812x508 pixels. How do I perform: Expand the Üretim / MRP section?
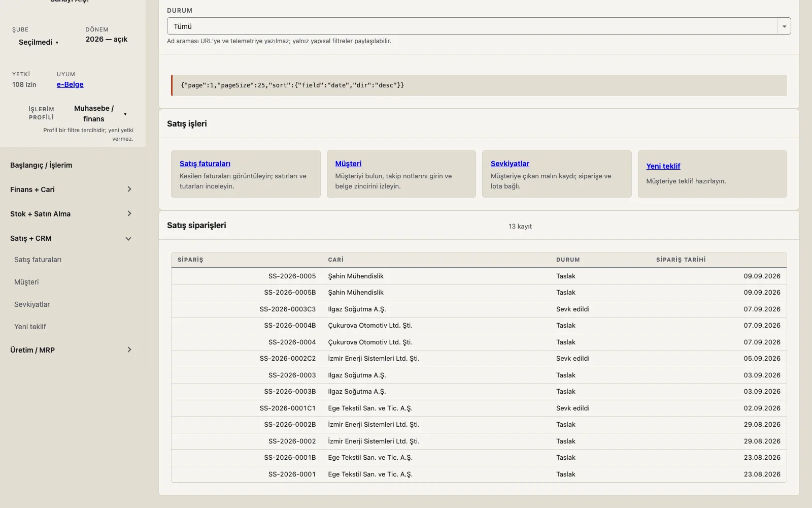point(71,350)
